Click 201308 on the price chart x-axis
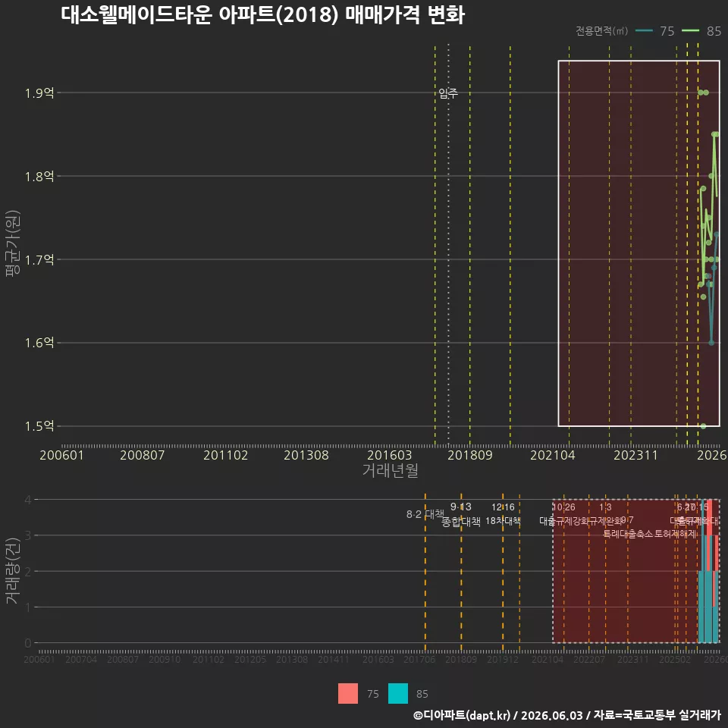The image size is (728, 728). 306,455
